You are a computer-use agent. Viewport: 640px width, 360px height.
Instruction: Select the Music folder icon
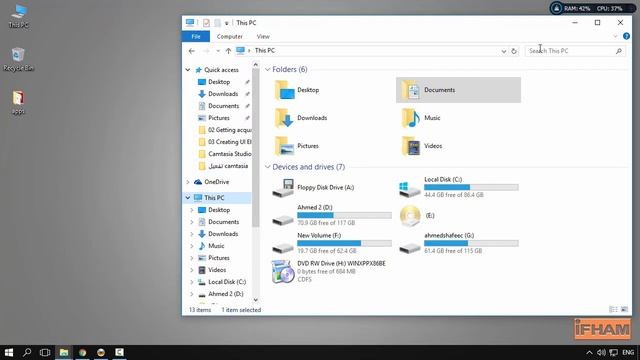tap(411, 118)
